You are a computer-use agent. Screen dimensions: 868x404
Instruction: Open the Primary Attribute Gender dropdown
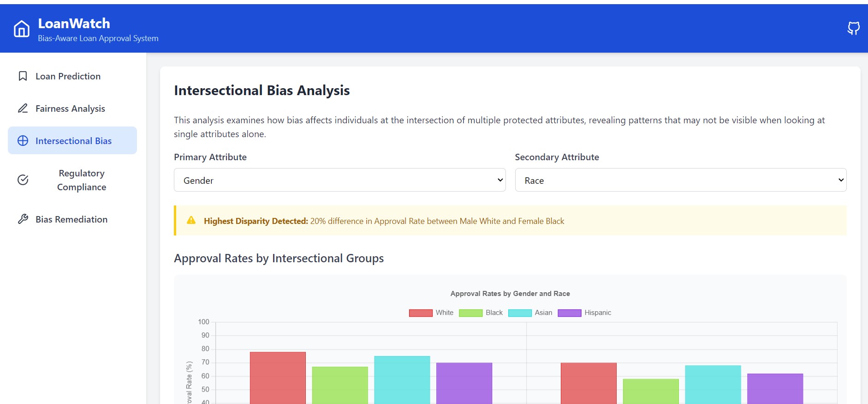[340, 180]
